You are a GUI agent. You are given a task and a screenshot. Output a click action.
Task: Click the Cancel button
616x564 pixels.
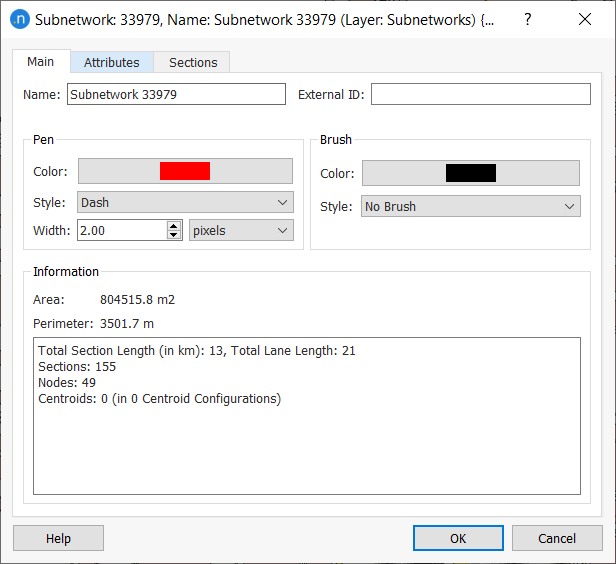click(557, 538)
